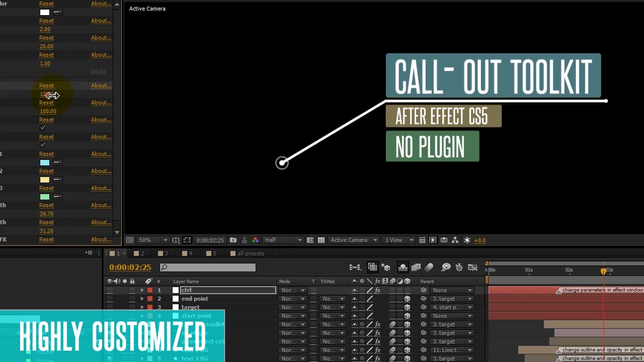Toggle visibility of the ctrl layer
644x362 pixels.
[110, 290]
